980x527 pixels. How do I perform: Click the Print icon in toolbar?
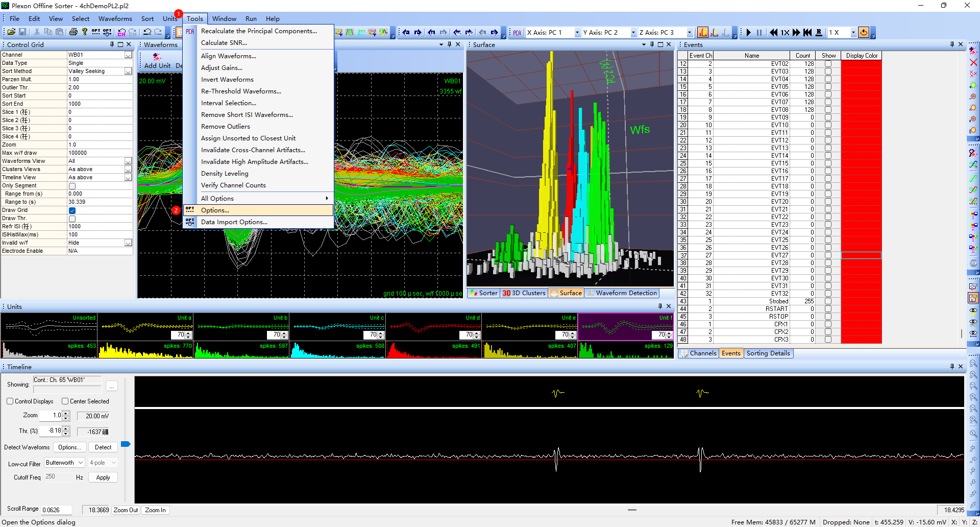coord(73,32)
